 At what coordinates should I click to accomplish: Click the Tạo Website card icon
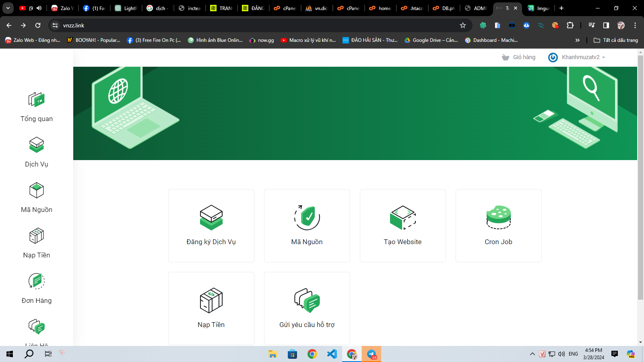(x=402, y=217)
